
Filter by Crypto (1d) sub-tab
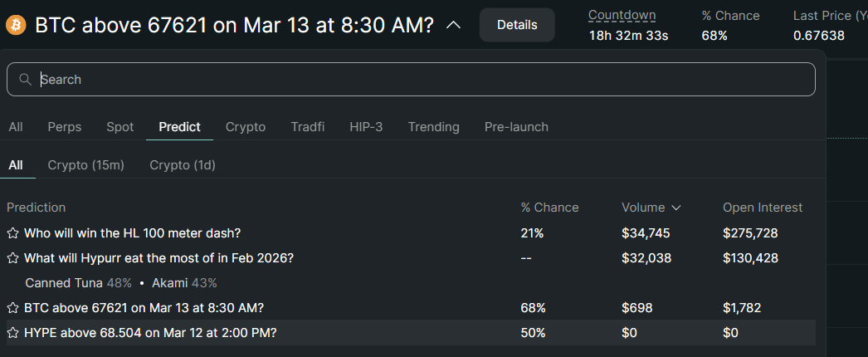[x=183, y=165]
